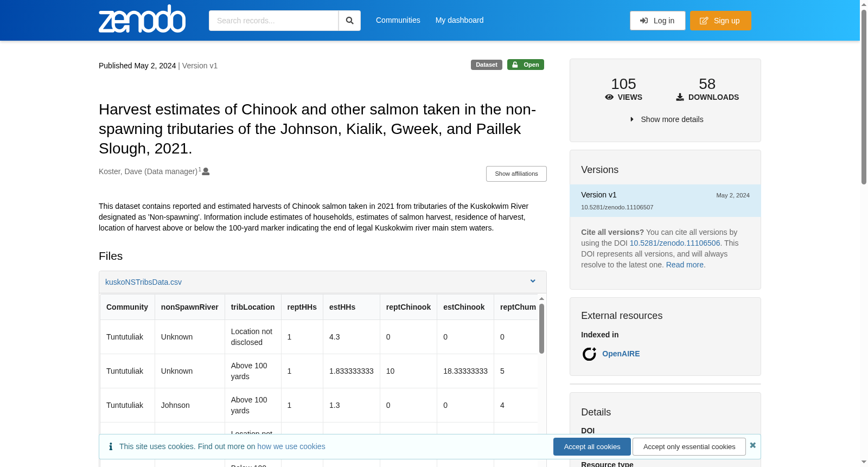Click the estHHs column header
This screenshot has width=868, height=467.
352,307
